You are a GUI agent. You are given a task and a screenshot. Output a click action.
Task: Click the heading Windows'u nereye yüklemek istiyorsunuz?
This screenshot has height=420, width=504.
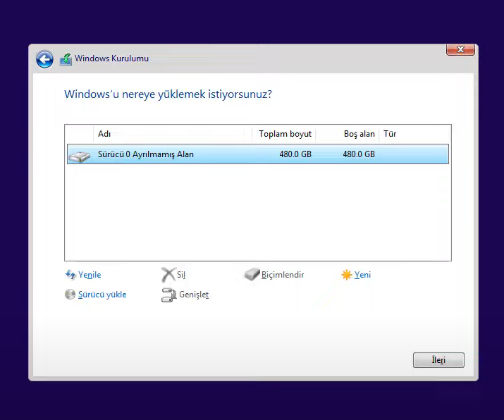pos(168,94)
